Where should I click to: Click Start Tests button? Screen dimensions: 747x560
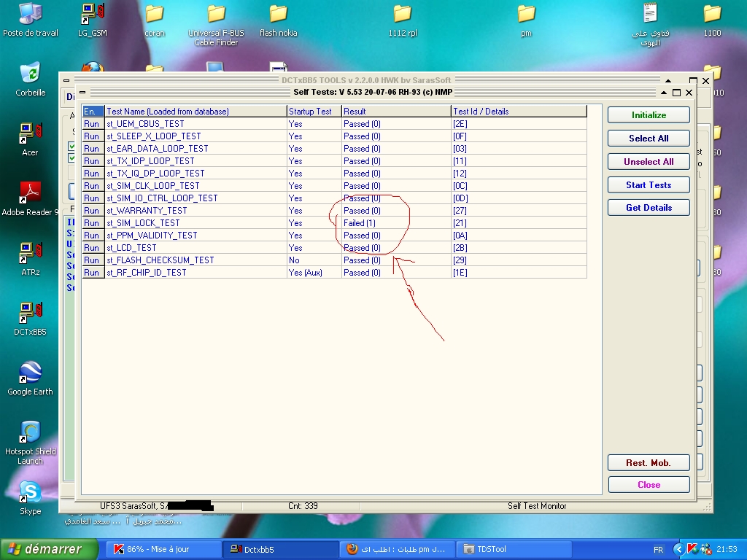pos(649,184)
